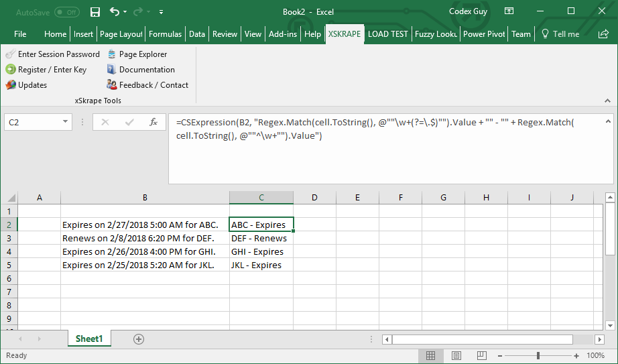Open the File menu tab
The height and width of the screenshot is (364, 618).
[20, 34]
